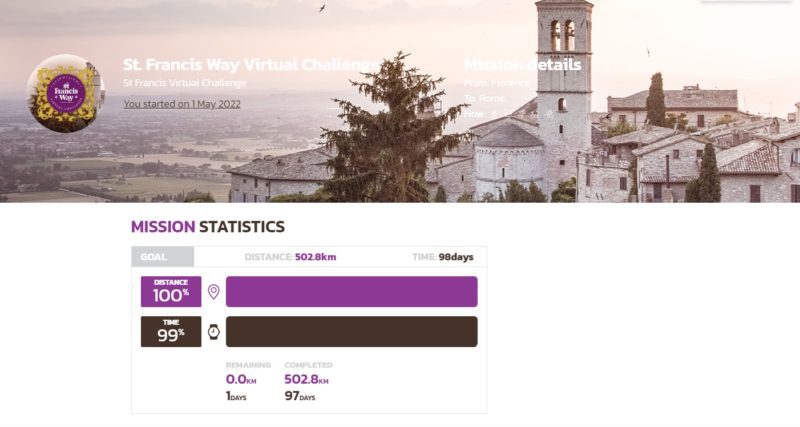Click the activity icons in the How row
Image resolution: width=800 pixels, height=427 pixels.
tap(521, 114)
